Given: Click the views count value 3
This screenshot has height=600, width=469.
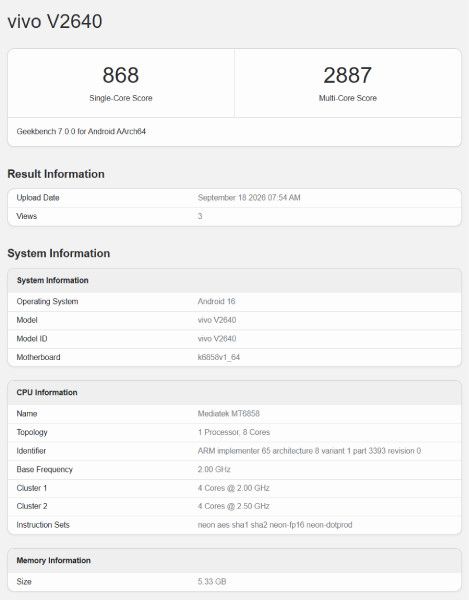Looking at the screenshot, I should pyautogui.click(x=200, y=216).
